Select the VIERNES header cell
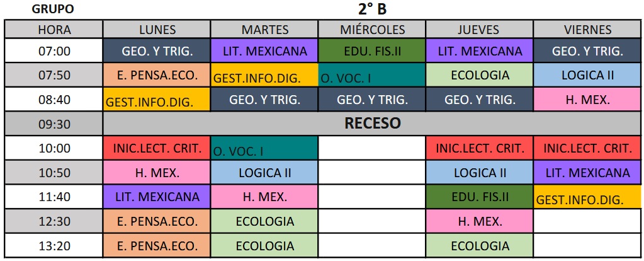Viewport: 644px width, 261px height. [587, 30]
